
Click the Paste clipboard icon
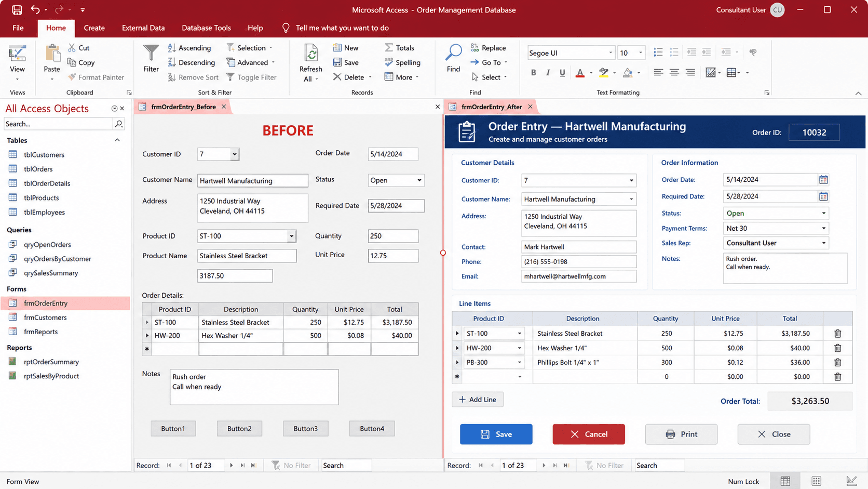click(52, 53)
